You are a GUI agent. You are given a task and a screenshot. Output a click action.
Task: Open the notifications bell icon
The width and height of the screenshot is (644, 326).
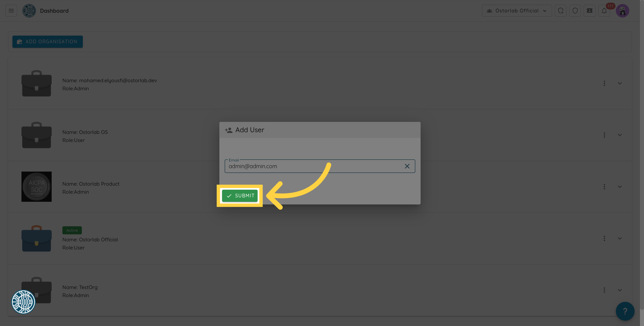coord(604,11)
